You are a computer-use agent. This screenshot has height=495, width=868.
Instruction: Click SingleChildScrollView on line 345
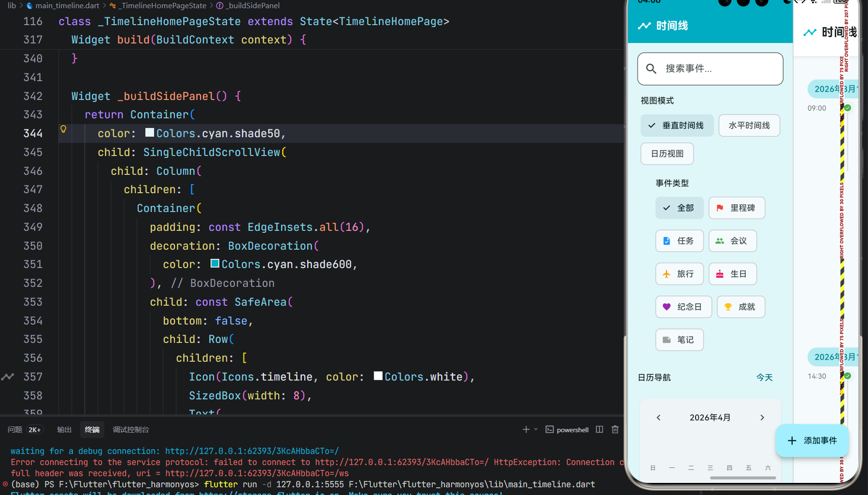tap(212, 152)
